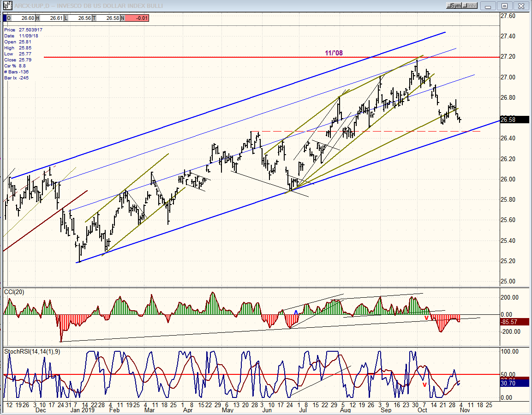Screen dimensions: 532x415
Task: Toggle the Intv link button
Action: point(470,6)
